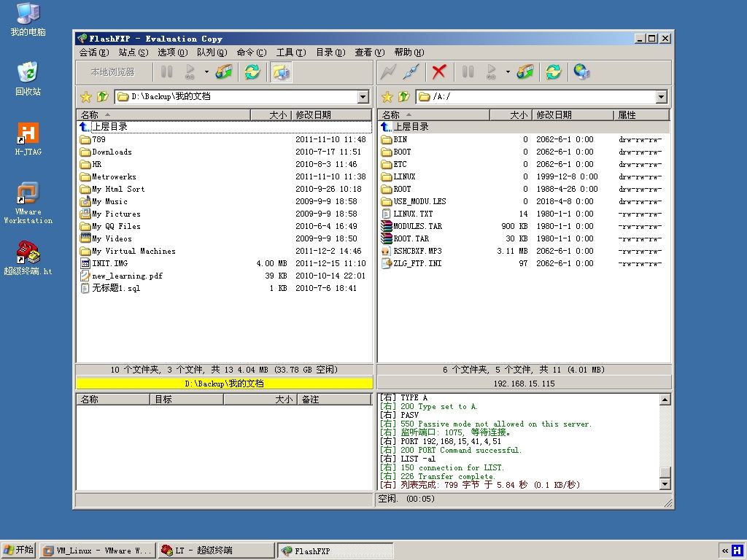Expand hidden tray icons with the « chevron
Screen dimensions: 747x560
tap(724, 551)
